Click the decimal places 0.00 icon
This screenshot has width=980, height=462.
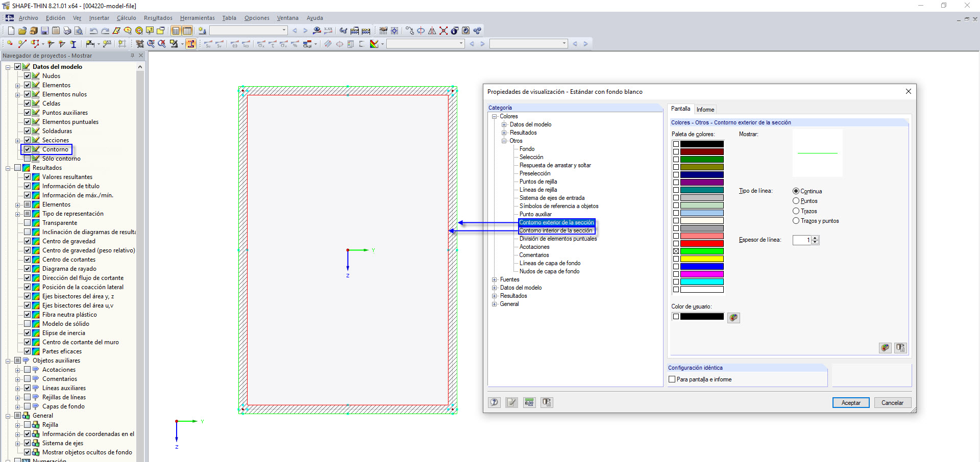point(529,402)
